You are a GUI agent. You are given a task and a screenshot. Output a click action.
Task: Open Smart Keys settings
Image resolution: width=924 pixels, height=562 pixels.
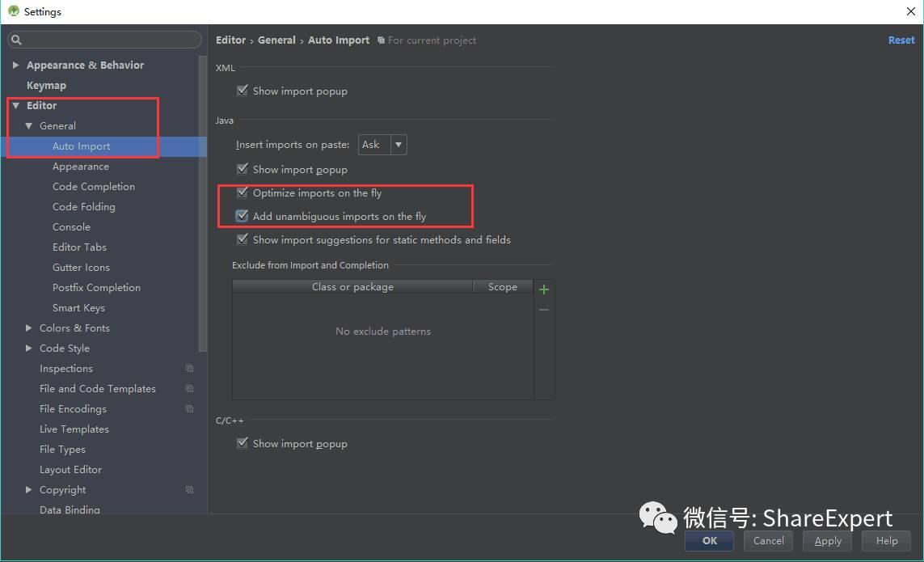[x=78, y=308]
